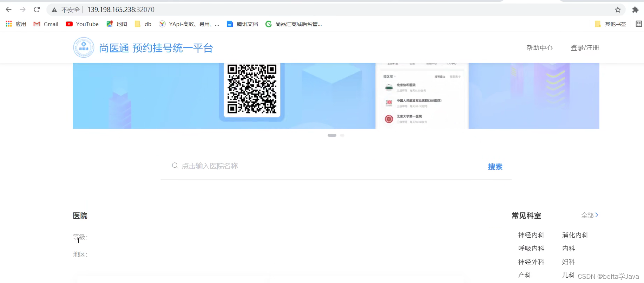Click the 常见科室 heading
The height and width of the screenshot is (283, 644).
526,216
